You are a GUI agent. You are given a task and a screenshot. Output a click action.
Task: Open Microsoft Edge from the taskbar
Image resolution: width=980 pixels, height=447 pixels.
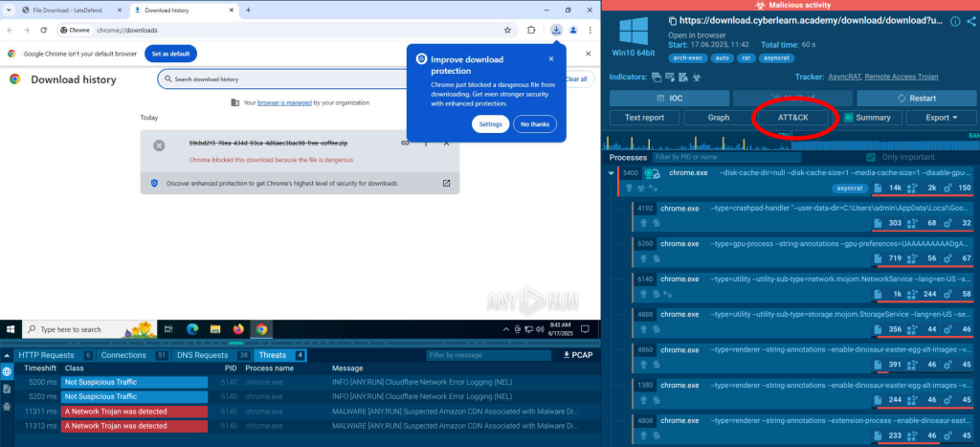click(x=191, y=329)
